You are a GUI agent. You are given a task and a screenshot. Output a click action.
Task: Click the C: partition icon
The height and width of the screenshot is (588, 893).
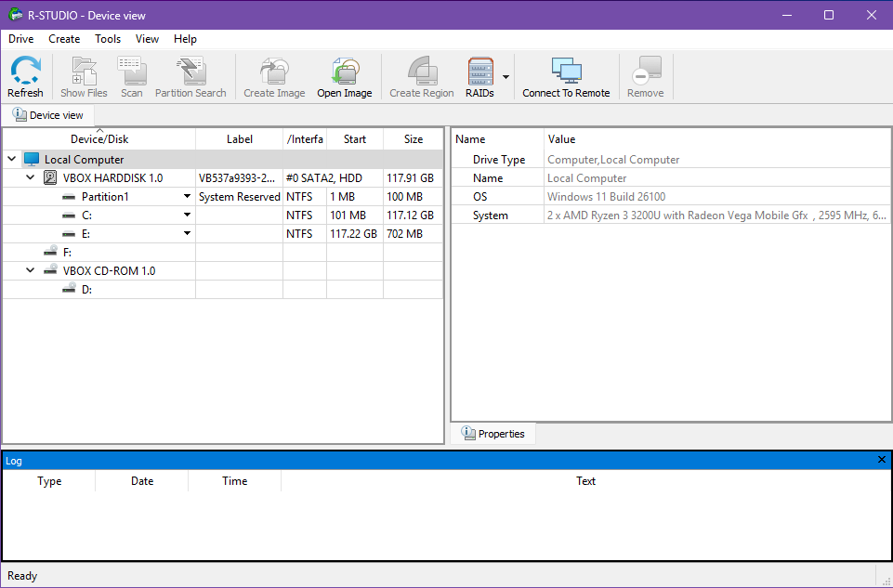coord(69,216)
